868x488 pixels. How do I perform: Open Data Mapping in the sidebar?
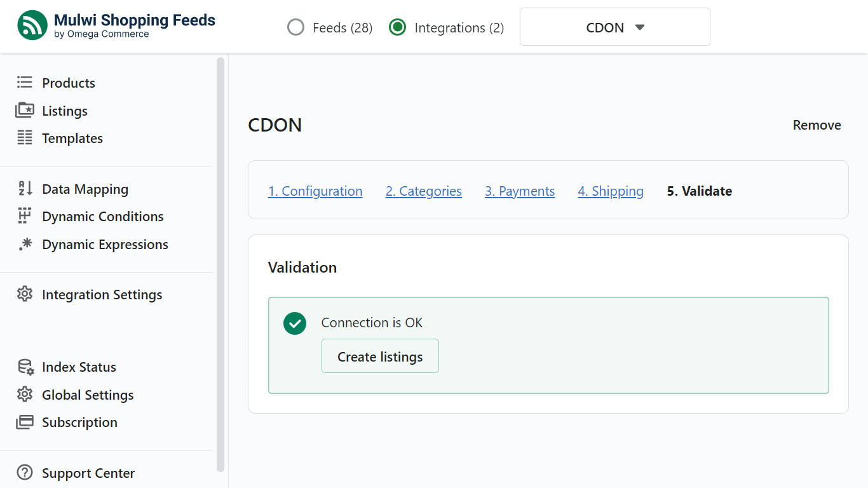85,189
